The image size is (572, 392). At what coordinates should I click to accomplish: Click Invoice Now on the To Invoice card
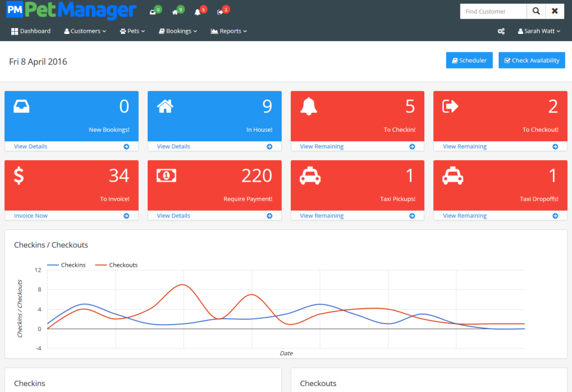[30, 215]
